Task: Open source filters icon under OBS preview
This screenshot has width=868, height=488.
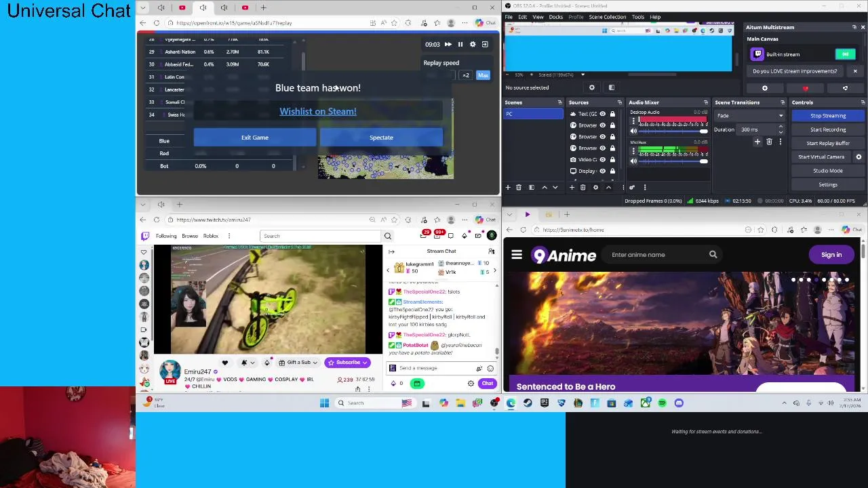Action: [611, 87]
